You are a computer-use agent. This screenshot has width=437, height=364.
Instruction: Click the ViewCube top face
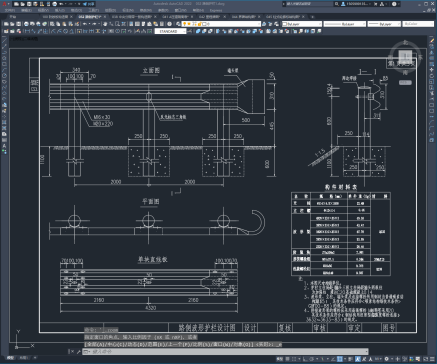405,56
